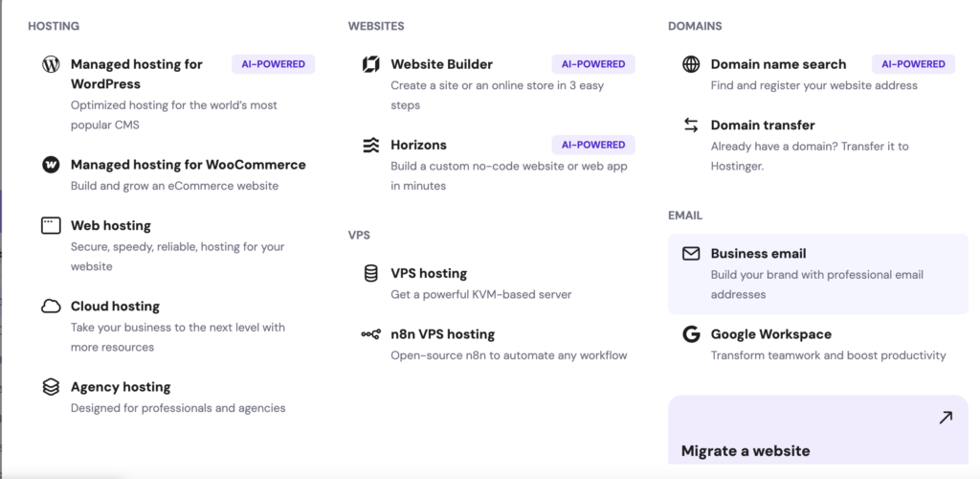
Task: Click AI-POWERED badge next to Horizons
Action: tap(593, 145)
